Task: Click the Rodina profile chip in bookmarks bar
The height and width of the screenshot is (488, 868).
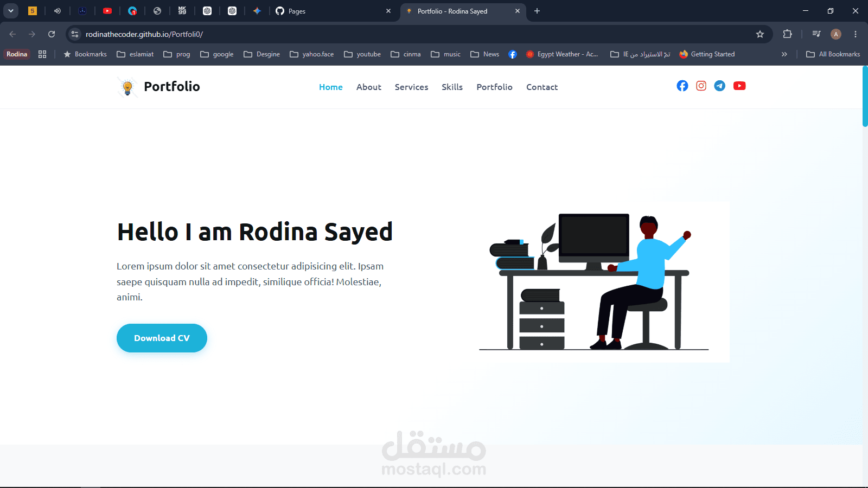Action: [17, 54]
